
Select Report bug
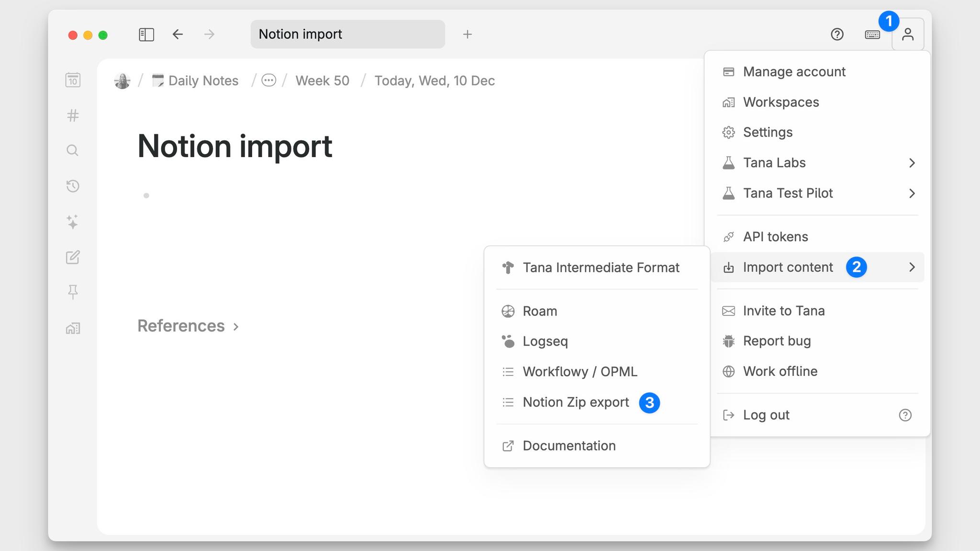[817, 341]
